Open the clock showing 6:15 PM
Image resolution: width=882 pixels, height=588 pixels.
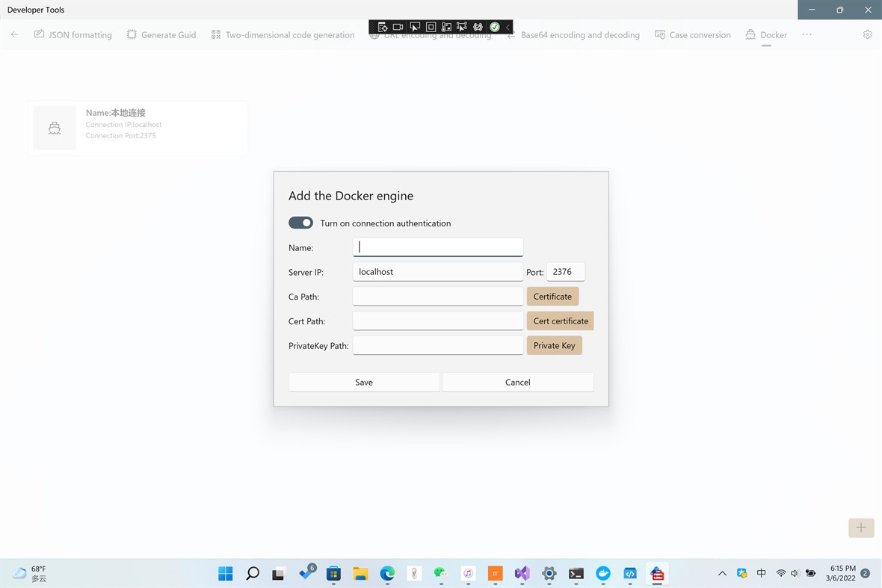[x=842, y=573]
